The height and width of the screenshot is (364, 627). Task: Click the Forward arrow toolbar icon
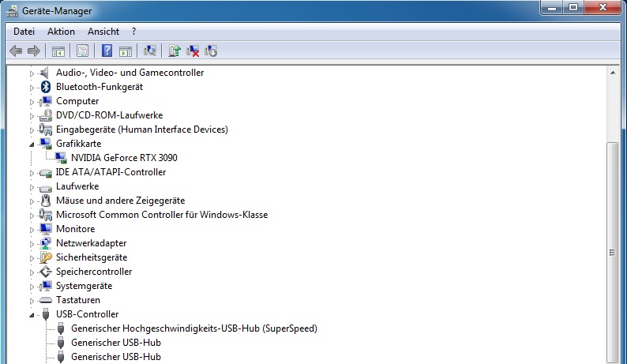pyautogui.click(x=34, y=51)
